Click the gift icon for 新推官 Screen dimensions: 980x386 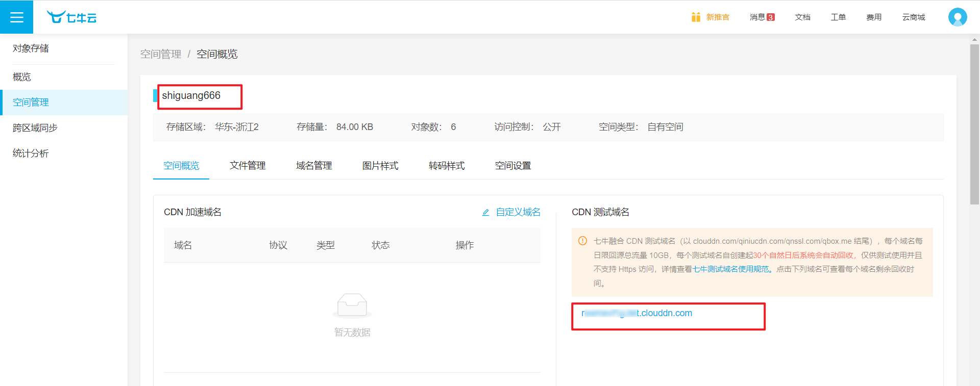[696, 17]
